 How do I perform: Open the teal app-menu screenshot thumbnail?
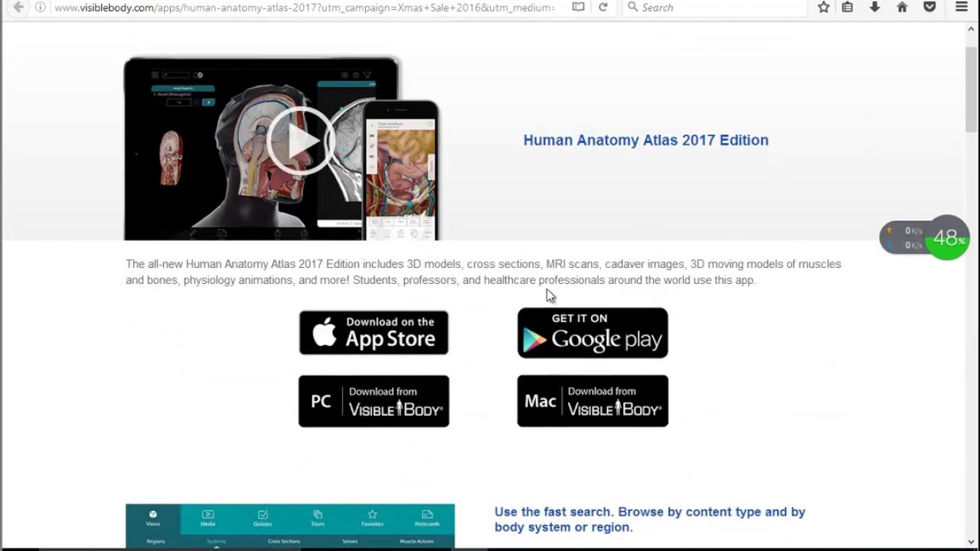pyautogui.click(x=290, y=526)
